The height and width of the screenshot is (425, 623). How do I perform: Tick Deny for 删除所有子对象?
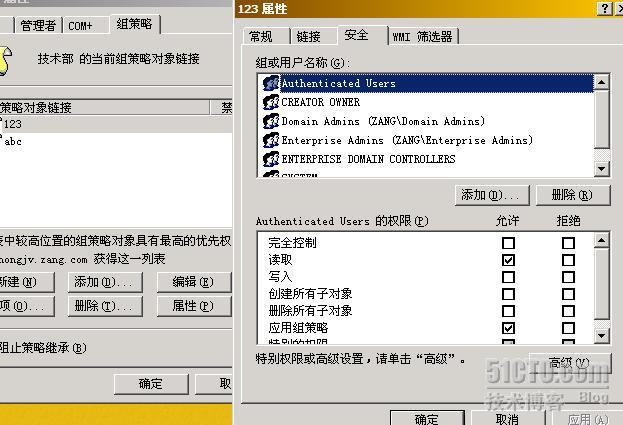click(x=568, y=311)
